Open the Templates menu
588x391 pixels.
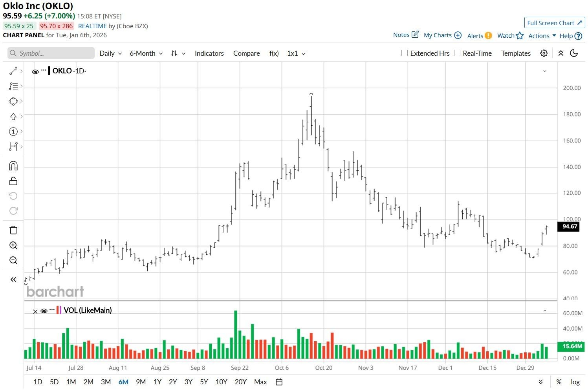tap(516, 53)
